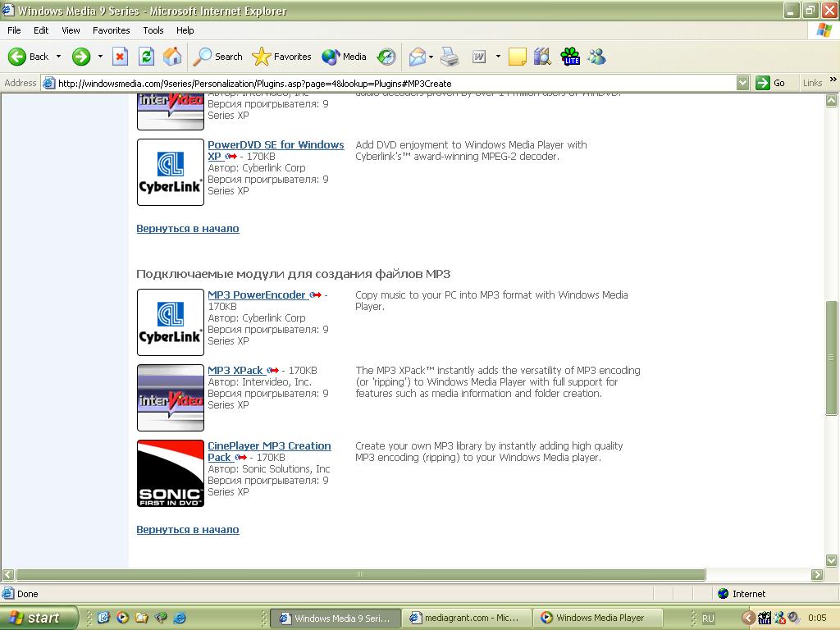Click the vertical scrollbar up arrow
This screenshot has width=840, height=630.
832,100
